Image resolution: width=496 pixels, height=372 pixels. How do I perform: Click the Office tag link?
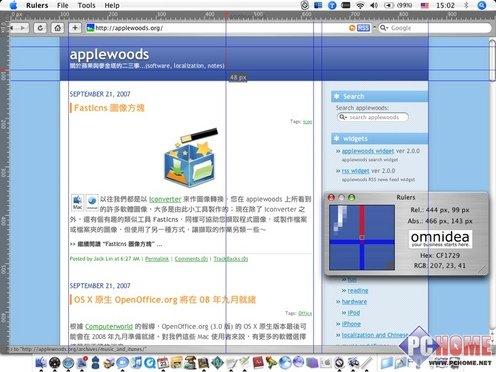(x=305, y=313)
